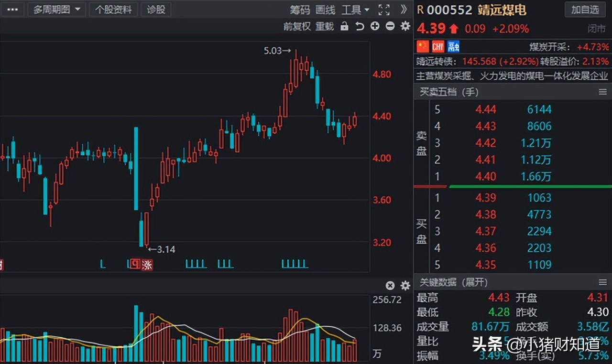Click the undo arrow above the chart
Screen dimensions: 612x364
(360, 26)
